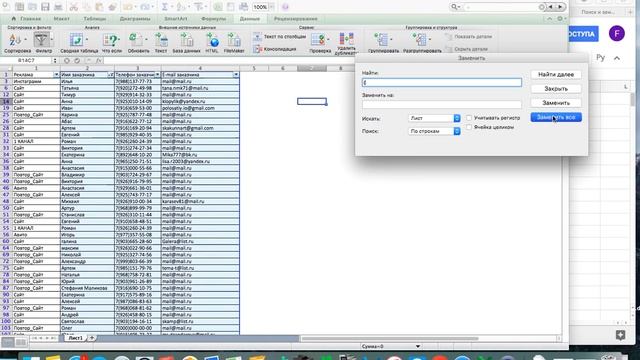
Task: Open the Поиск dropdown showing По строкам
Action: pyautogui.click(x=434, y=131)
